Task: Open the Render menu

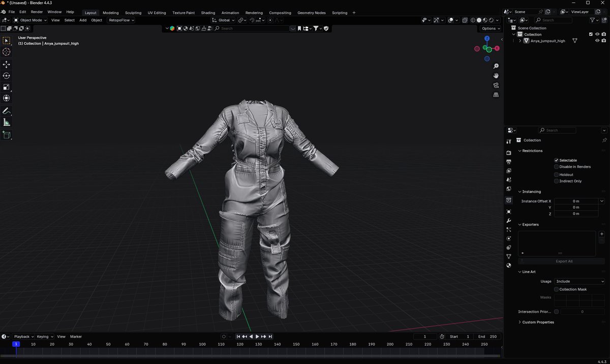Action: pyautogui.click(x=36, y=12)
